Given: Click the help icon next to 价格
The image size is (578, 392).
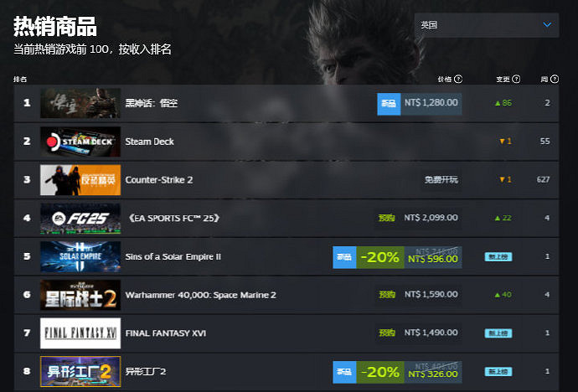Looking at the screenshot, I should (458, 79).
